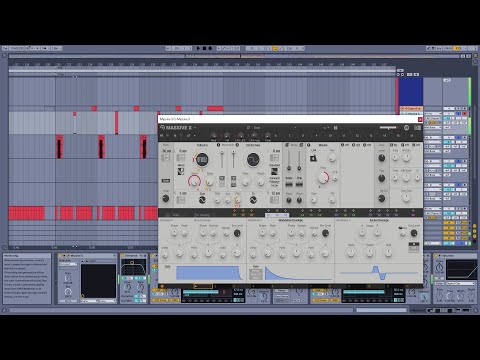The width and height of the screenshot is (480, 360).
Task: Click the exciter envelope Env Level black knob
Action: [x=414, y=233]
